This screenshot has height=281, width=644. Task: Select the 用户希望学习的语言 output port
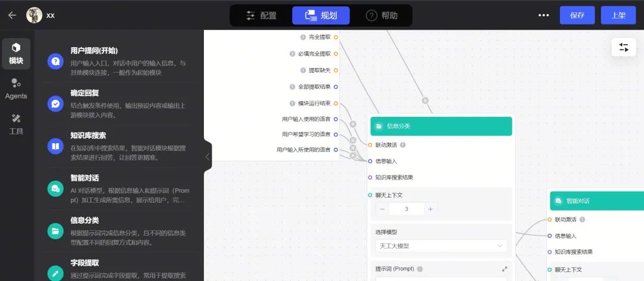pyautogui.click(x=336, y=134)
